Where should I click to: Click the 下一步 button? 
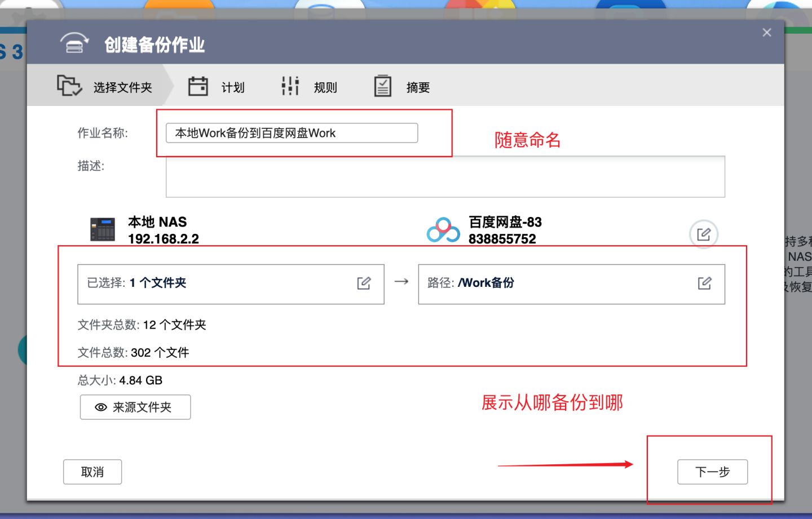click(712, 472)
